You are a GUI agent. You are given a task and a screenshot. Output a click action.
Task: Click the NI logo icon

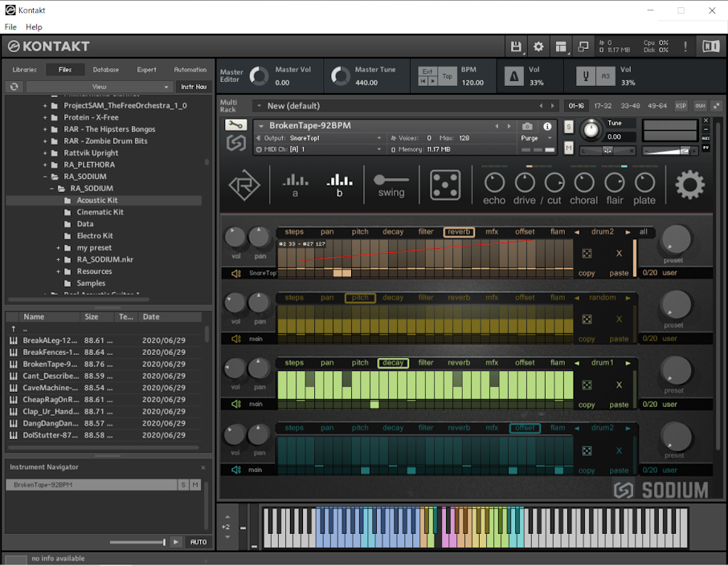click(x=710, y=47)
